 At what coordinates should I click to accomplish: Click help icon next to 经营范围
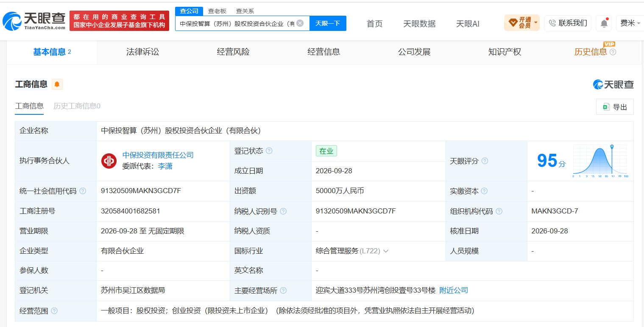(54, 311)
